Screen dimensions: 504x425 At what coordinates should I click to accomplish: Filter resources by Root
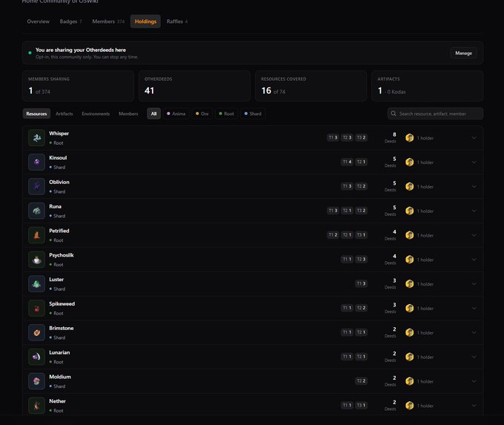click(226, 113)
